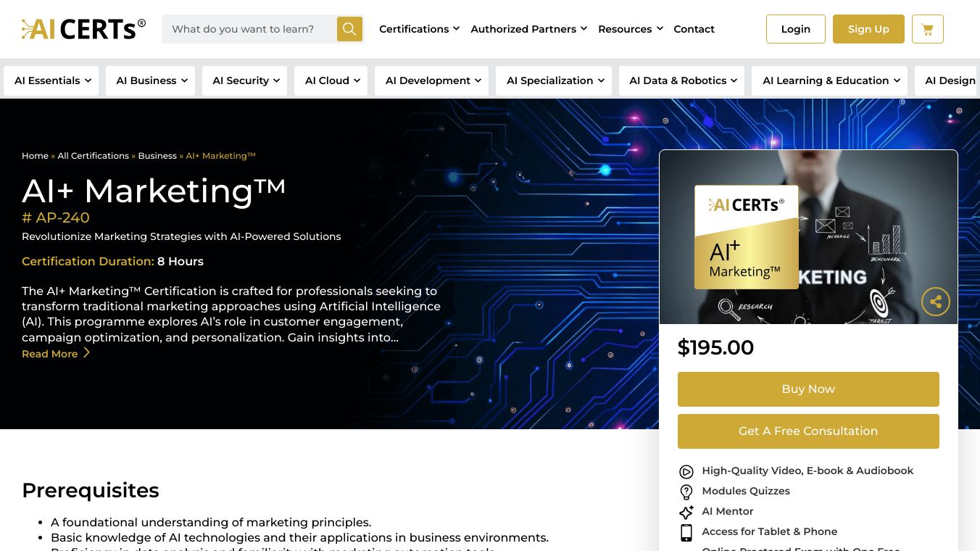Click 'A foundational understanding of marketing principles' bullet

click(211, 522)
